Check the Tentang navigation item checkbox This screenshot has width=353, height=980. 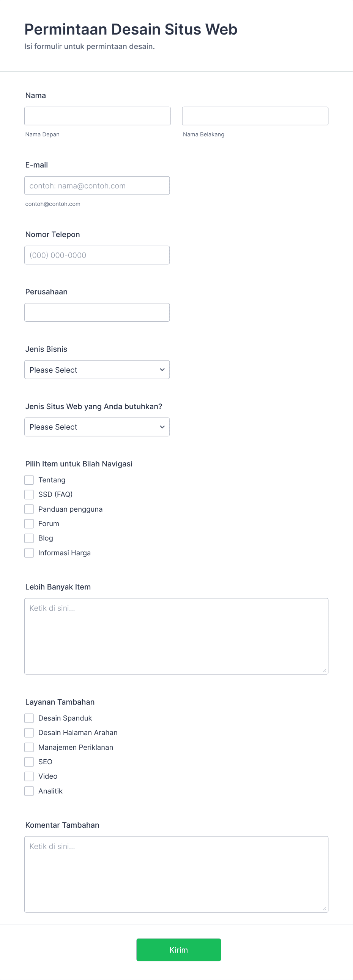point(29,480)
